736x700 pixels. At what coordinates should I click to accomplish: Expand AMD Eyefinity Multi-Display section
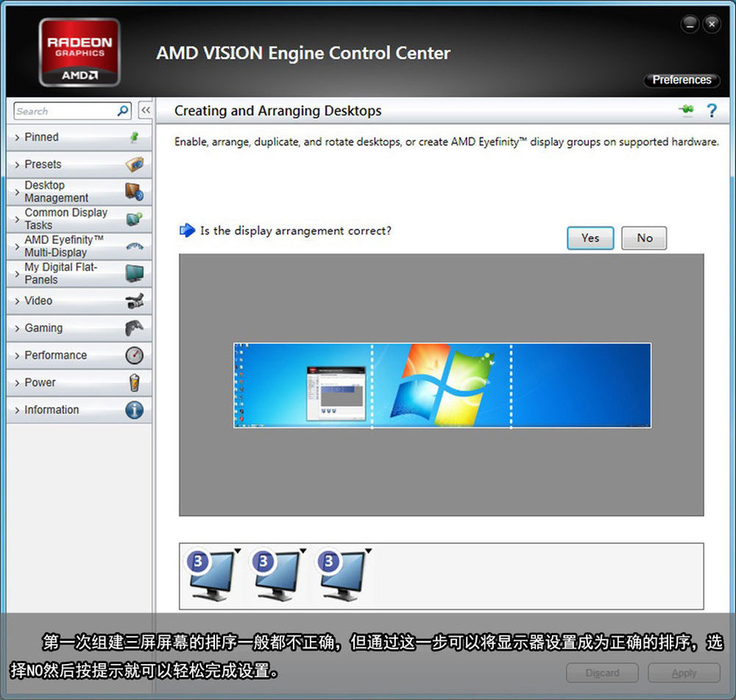point(79,246)
